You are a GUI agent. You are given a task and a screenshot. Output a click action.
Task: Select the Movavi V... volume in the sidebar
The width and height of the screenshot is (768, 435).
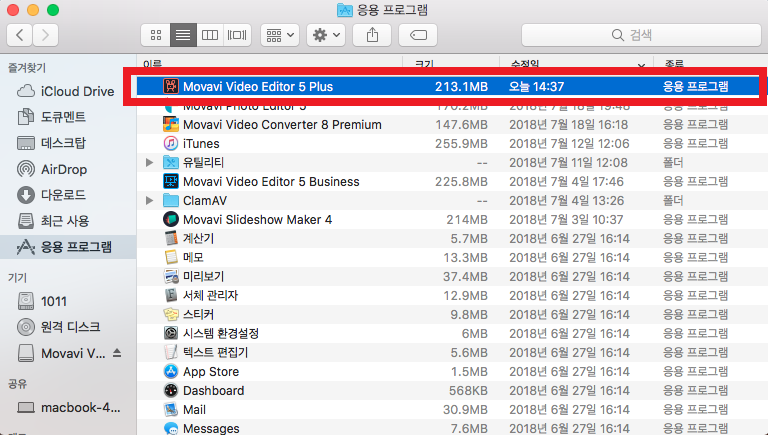pyautogui.click(x=61, y=353)
